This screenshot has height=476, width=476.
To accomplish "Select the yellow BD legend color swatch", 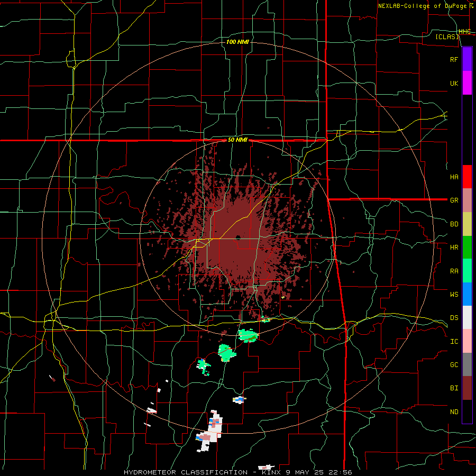I will click(467, 224).
